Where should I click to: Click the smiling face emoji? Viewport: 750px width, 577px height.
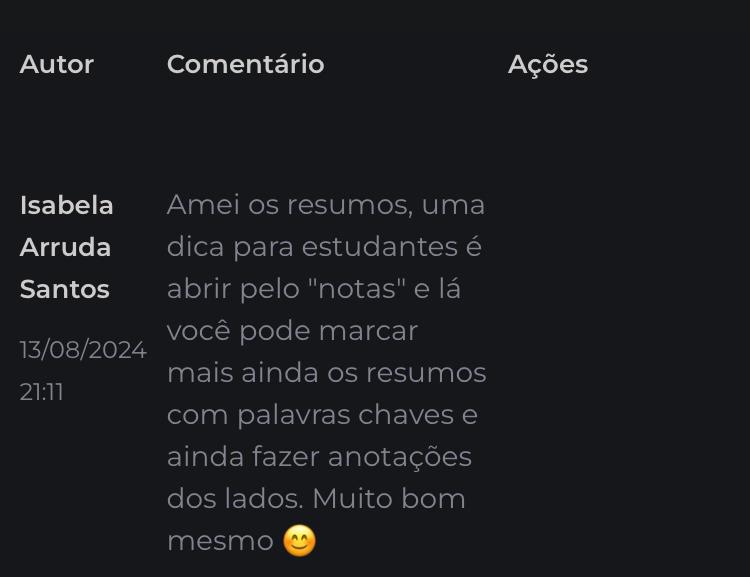(299, 541)
